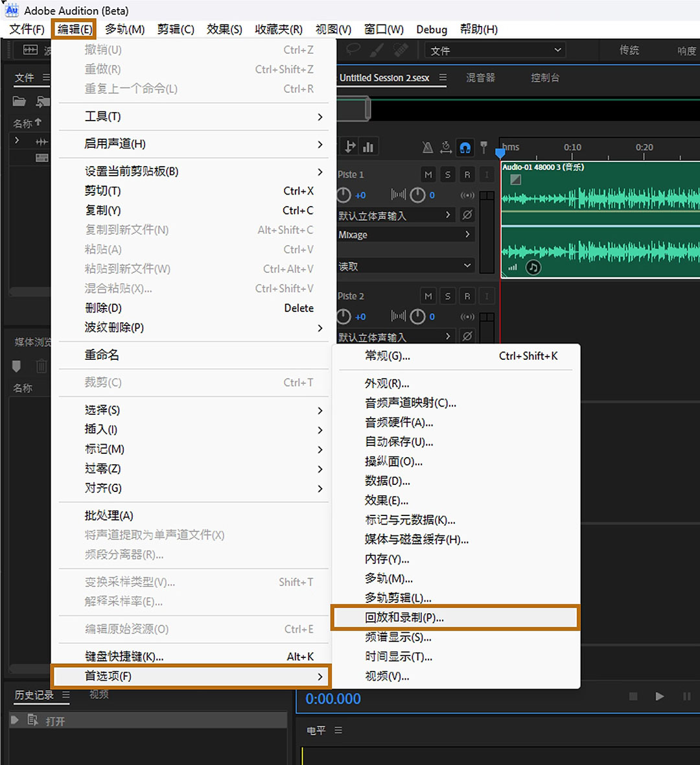Expand the 工具(T) submenu
The height and width of the screenshot is (765, 700).
pos(194,117)
